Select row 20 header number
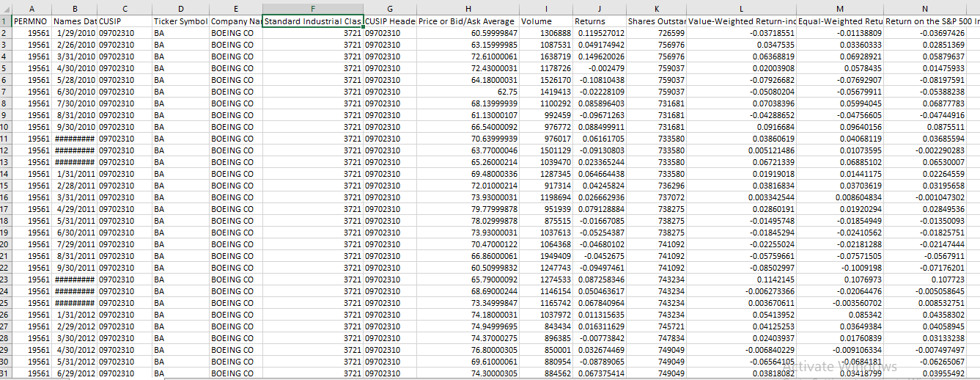 click(x=6, y=244)
